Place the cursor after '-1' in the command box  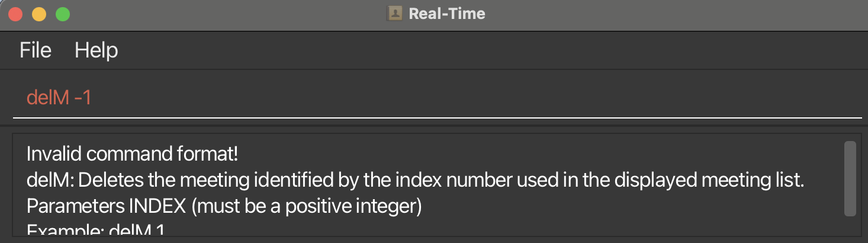[93, 98]
